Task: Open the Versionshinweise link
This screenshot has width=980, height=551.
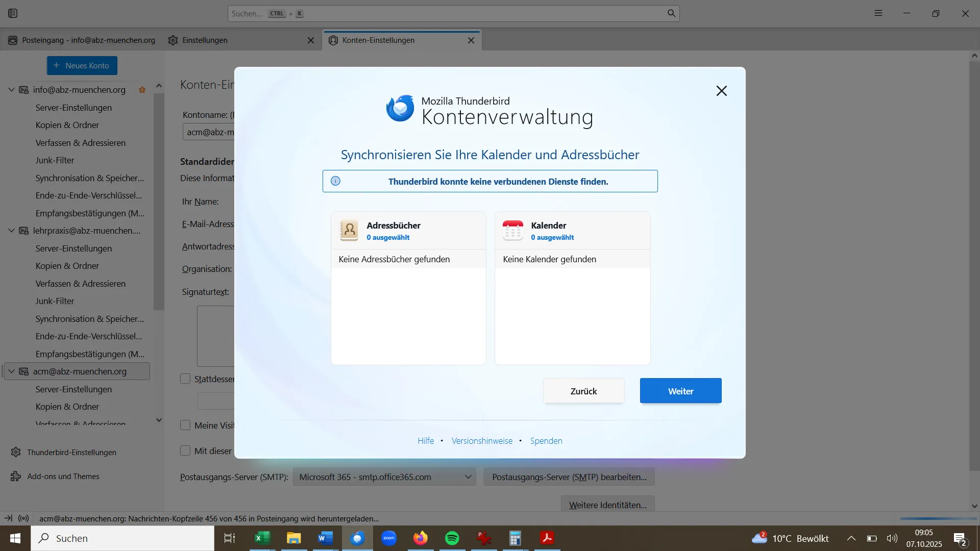Action: tap(482, 441)
